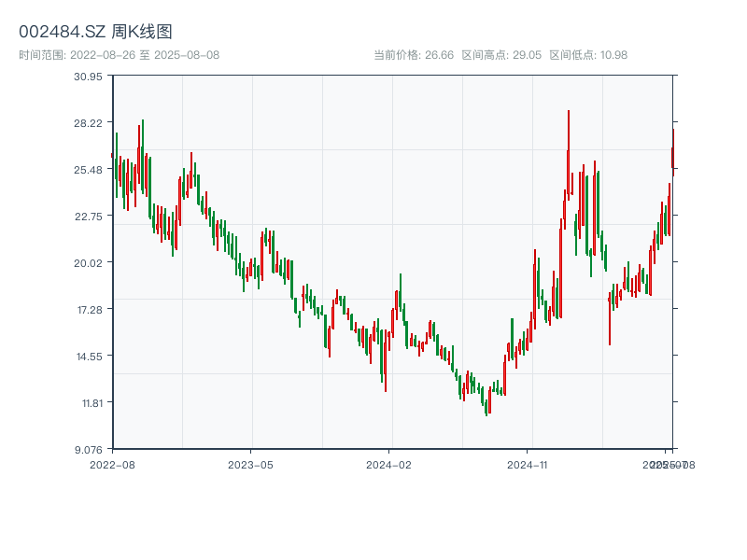
Task: Click the y-axis label 25.48
Action: pos(88,170)
